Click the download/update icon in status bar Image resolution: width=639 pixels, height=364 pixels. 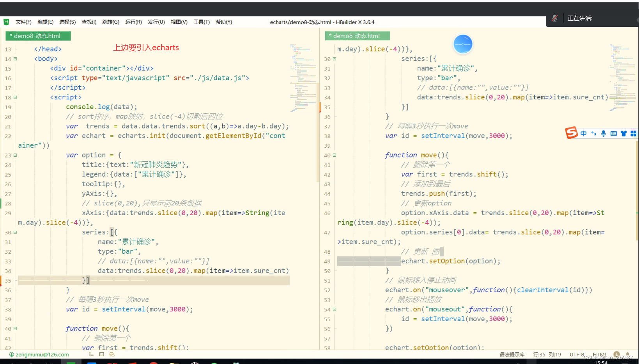(616, 354)
